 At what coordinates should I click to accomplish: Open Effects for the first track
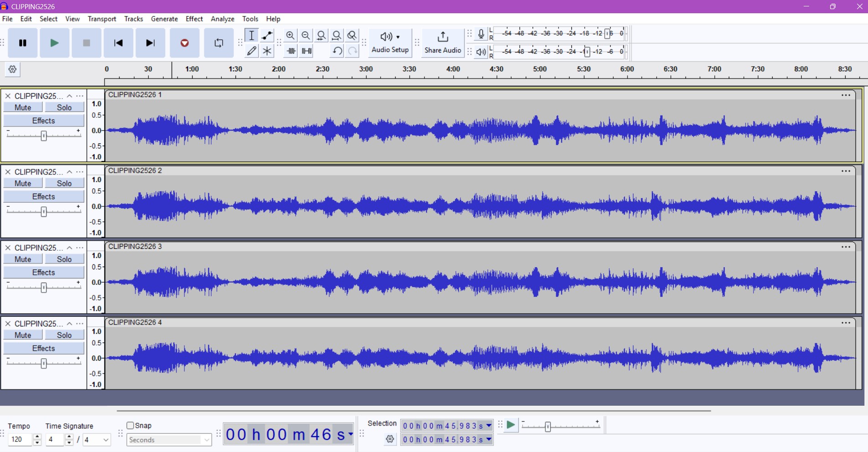pyautogui.click(x=44, y=121)
